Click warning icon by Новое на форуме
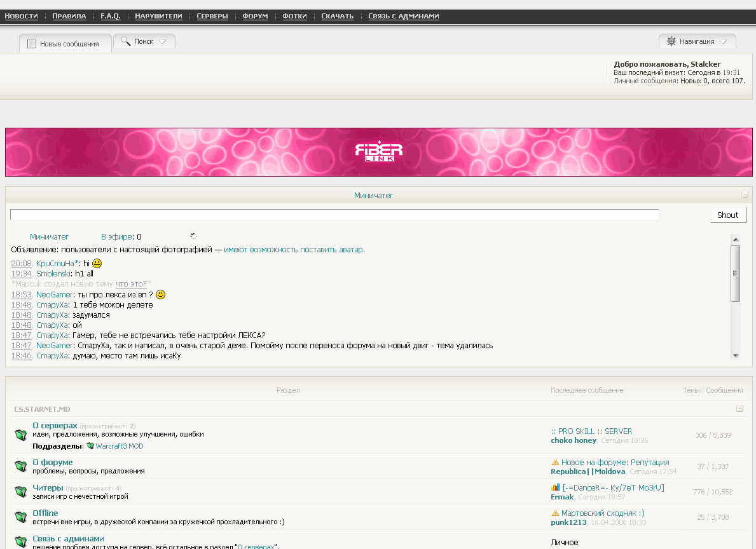The height and width of the screenshot is (549, 756). click(x=555, y=462)
